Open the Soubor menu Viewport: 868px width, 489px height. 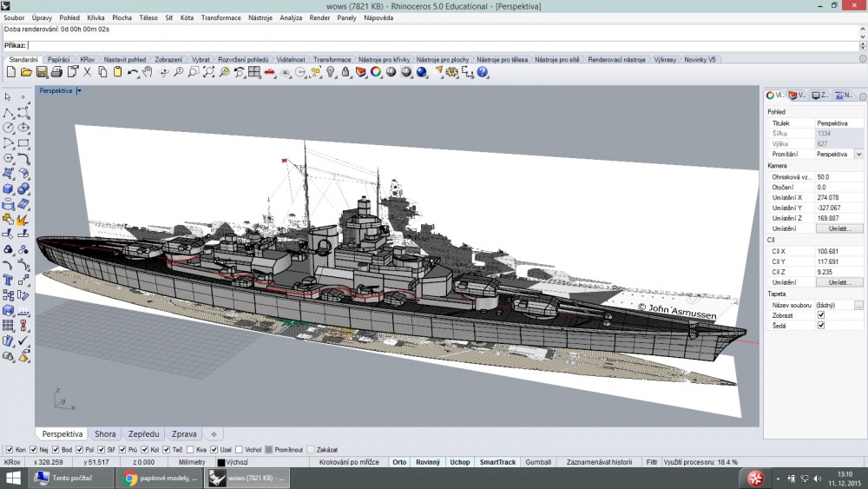[14, 17]
